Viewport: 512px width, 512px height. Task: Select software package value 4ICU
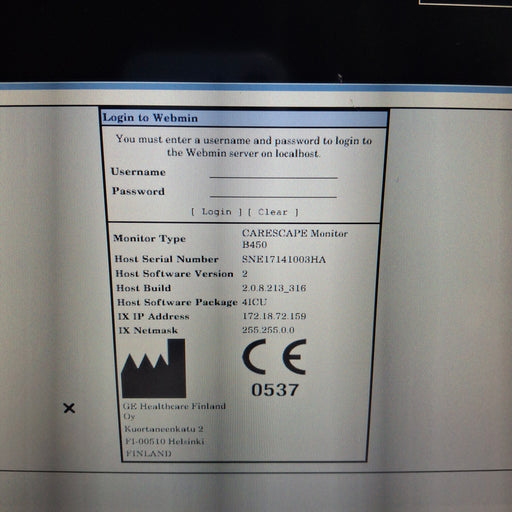point(254,302)
